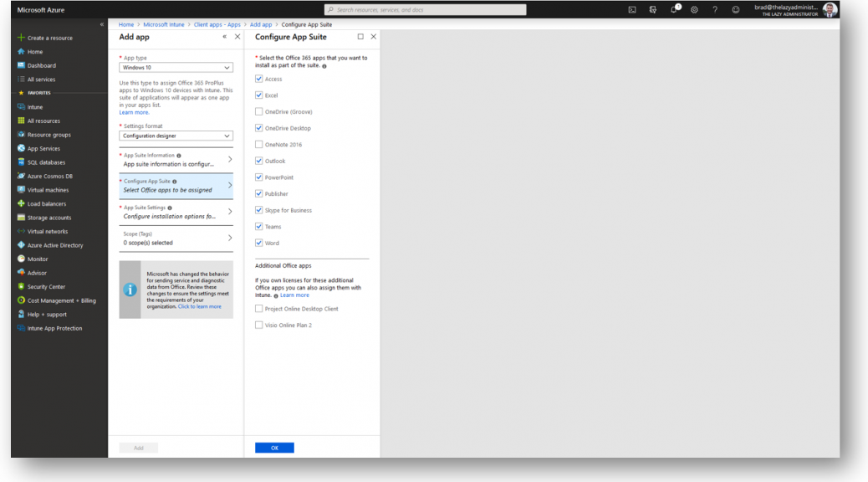Click the Create a resource plus icon
The width and height of the screenshot is (868, 482).
point(21,38)
